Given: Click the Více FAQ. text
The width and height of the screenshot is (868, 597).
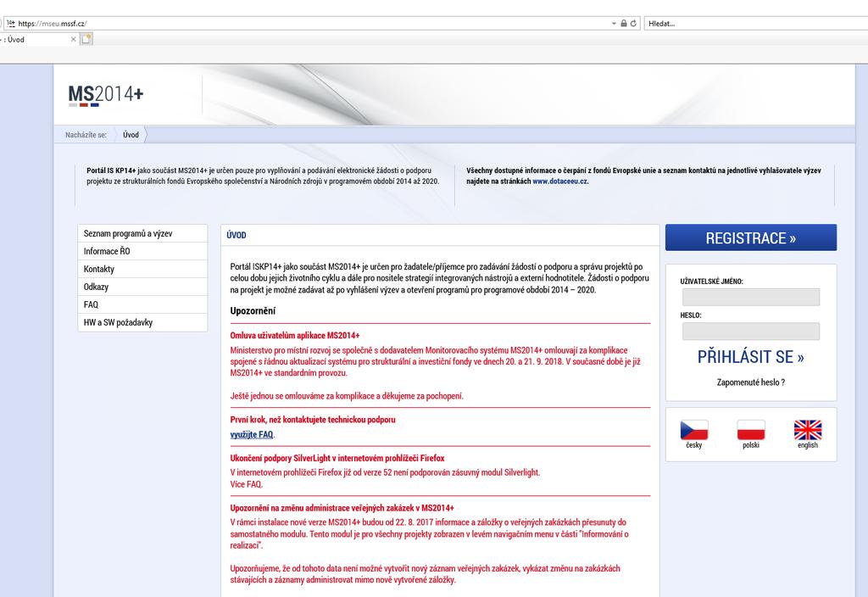Looking at the screenshot, I should [x=247, y=484].
